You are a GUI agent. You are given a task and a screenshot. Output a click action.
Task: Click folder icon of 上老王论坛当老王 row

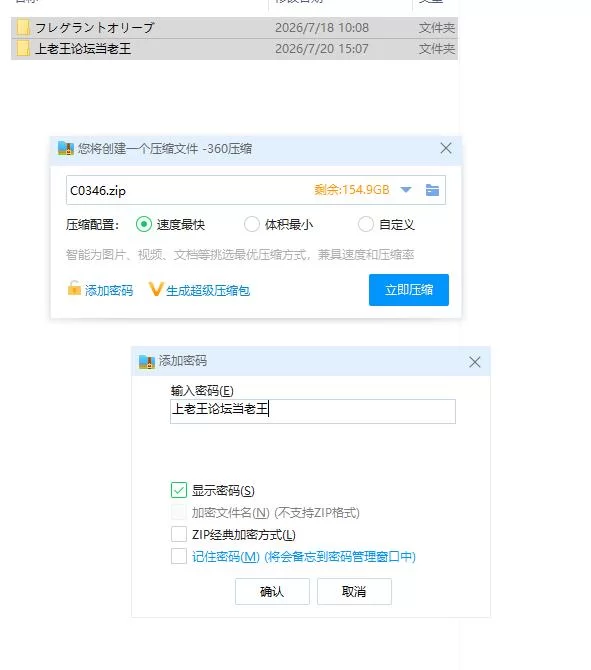(23, 48)
